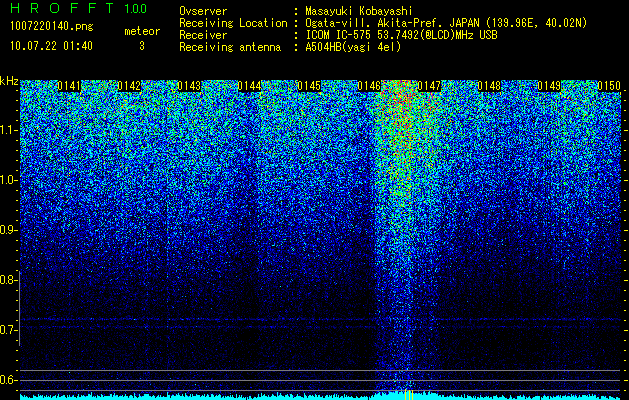
Task: Click the 1.0 kHz axis label
Action: click(x=8, y=180)
